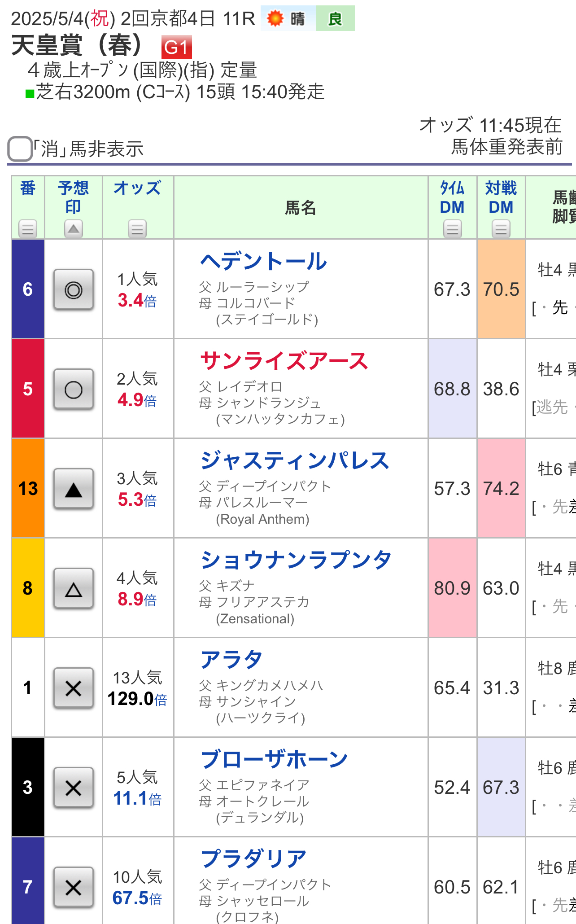Click the orange horse number 13 cell

tap(28, 488)
